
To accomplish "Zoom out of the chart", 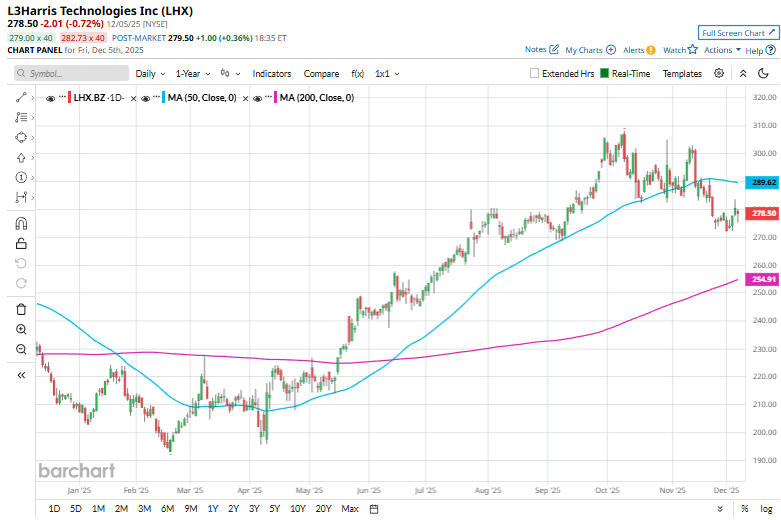I will click(x=21, y=349).
